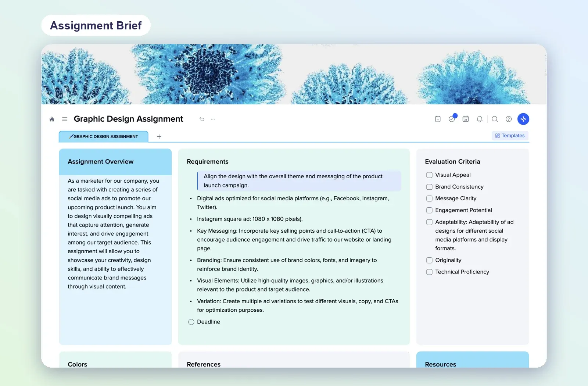Screen dimensions: 588x386
Task: Click the Colors section heading
Action: point(78,364)
